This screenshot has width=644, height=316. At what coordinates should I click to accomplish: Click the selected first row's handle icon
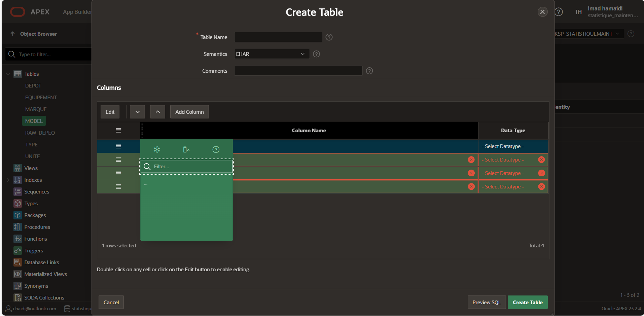click(x=118, y=146)
